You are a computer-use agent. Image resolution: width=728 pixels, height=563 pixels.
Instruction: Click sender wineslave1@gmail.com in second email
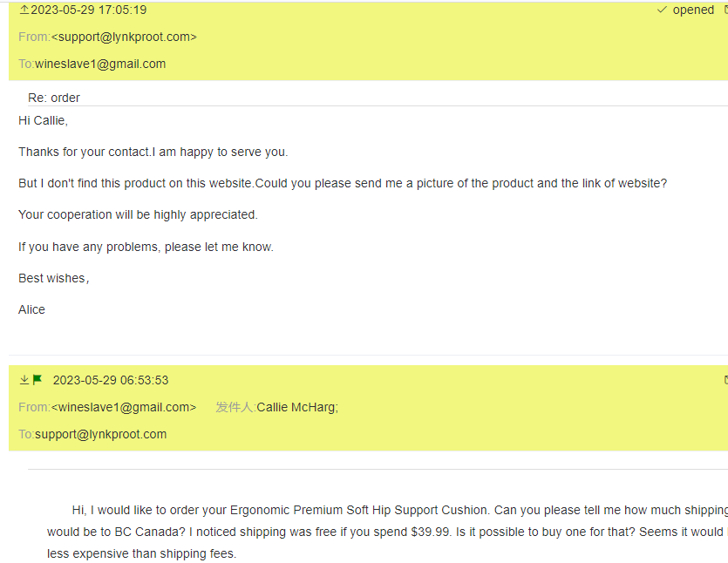click(124, 407)
